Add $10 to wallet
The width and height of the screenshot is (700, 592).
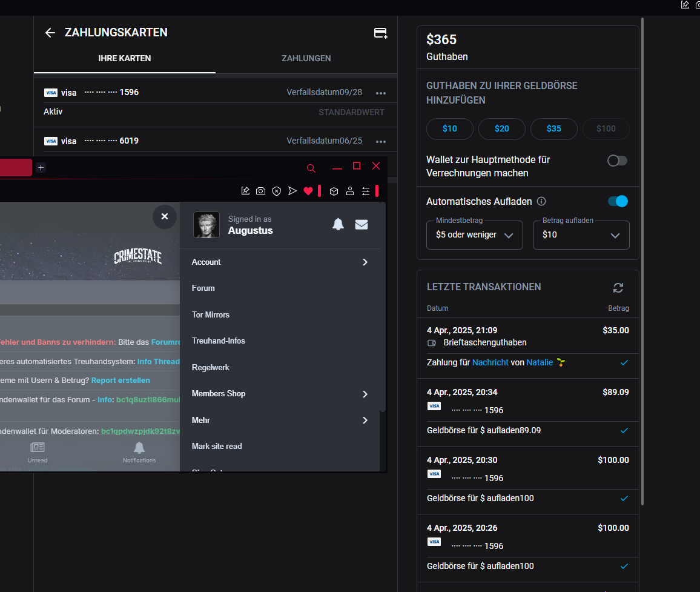(x=449, y=128)
